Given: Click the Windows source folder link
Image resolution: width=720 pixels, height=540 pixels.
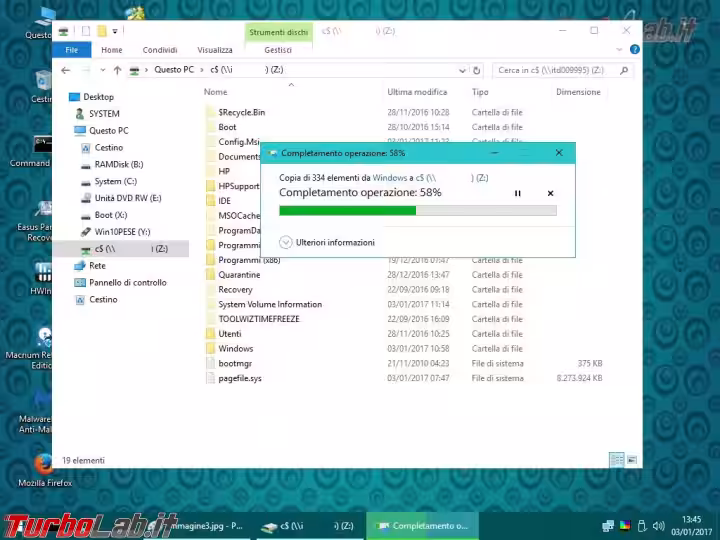Looking at the screenshot, I should [x=389, y=178].
